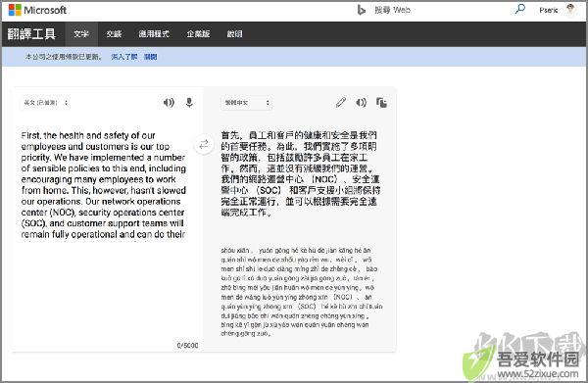Click 關閉 to dismiss the notice
Viewport: 588px width, 383px height.
click(150, 57)
